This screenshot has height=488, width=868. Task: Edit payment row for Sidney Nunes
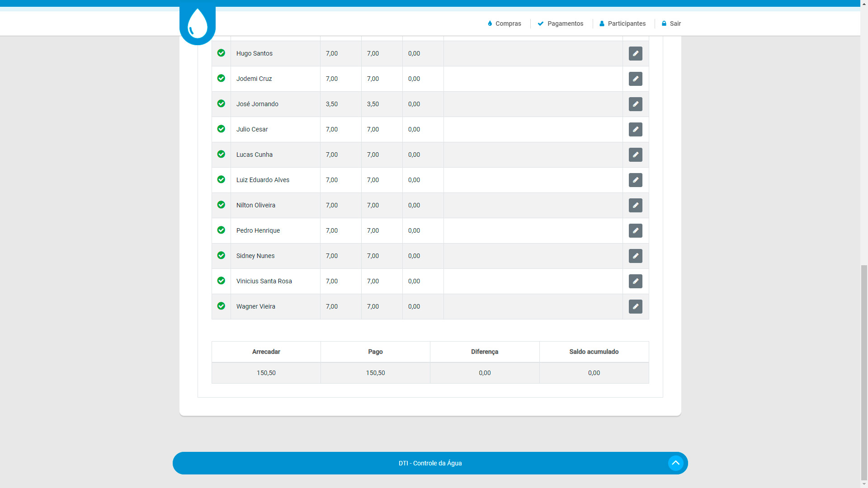[635, 256]
